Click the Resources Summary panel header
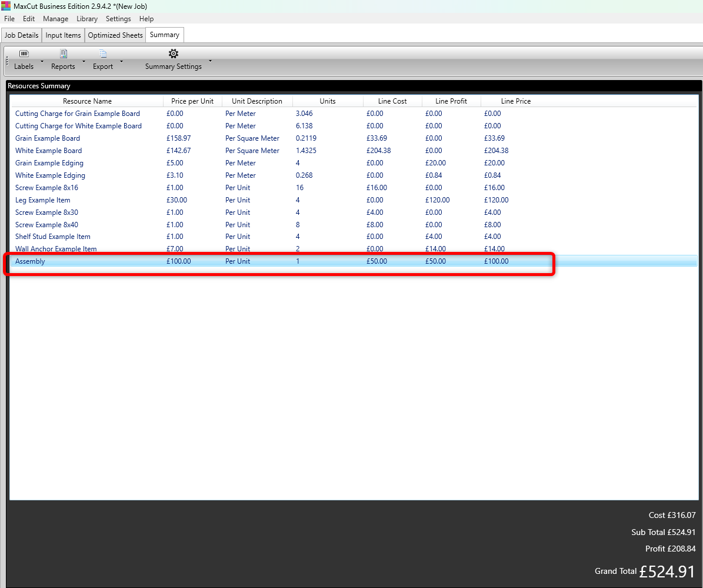Viewport: 703px width, 588px height. (354, 86)
